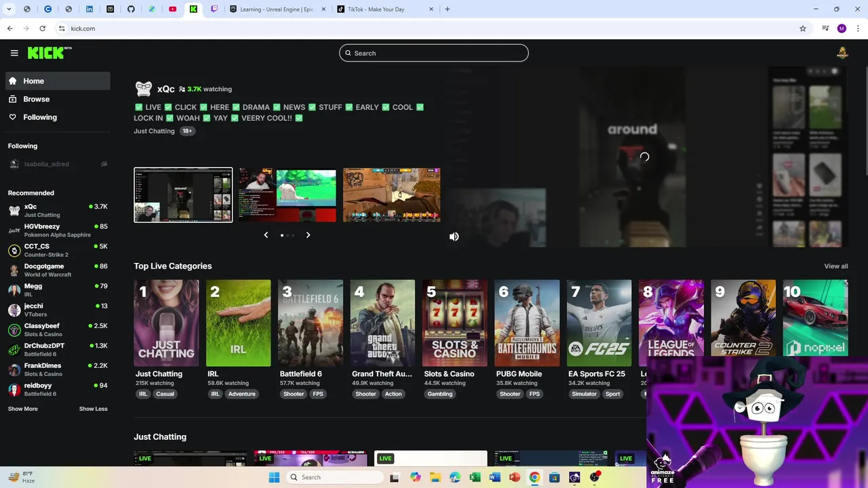Image resolution: width=868 pixels, height=488 pixels.
Task: Go to next featured carousel page
Action: [308, 235]
